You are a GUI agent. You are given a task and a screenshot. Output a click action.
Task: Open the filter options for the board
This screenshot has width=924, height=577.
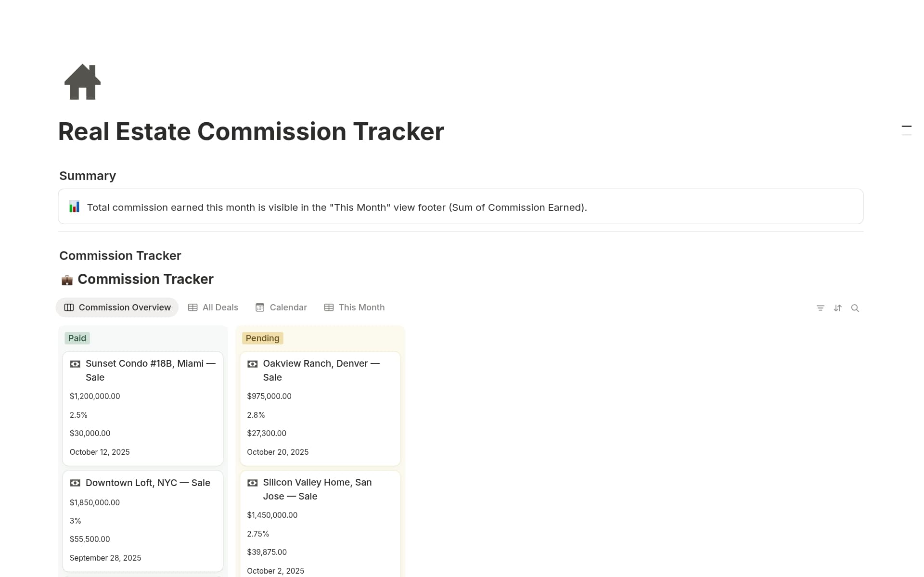pyautogui.click(x=820, y=308)
